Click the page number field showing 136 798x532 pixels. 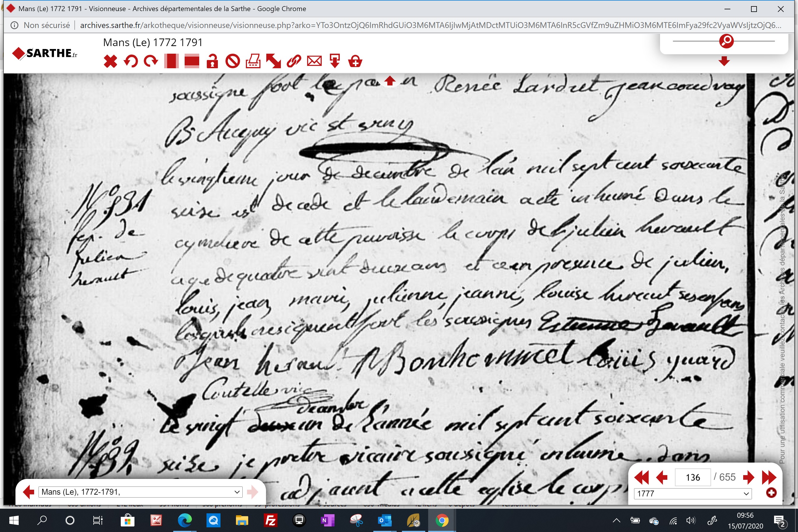[693, 477]
